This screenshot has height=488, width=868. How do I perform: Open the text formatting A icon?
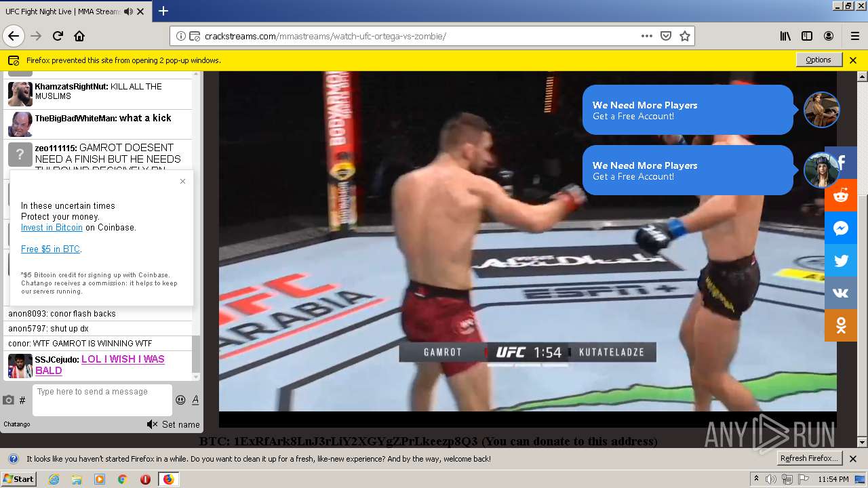[195, 400]
